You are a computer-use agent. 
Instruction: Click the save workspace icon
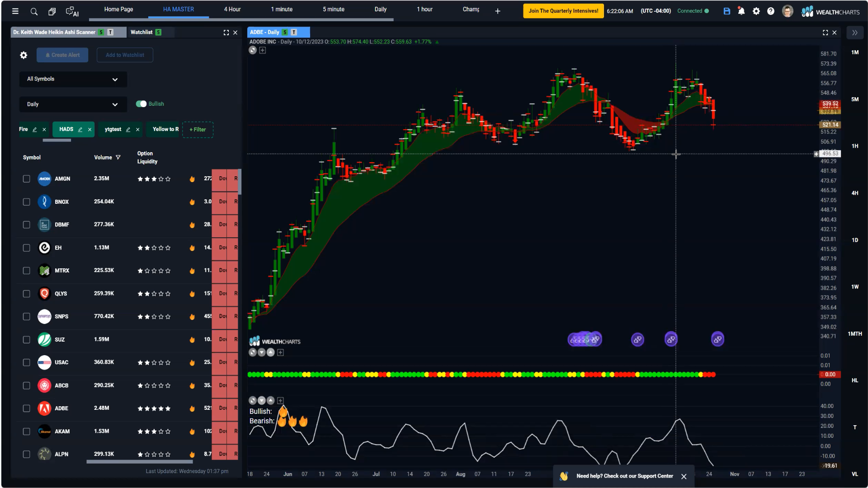coord(727,11)
